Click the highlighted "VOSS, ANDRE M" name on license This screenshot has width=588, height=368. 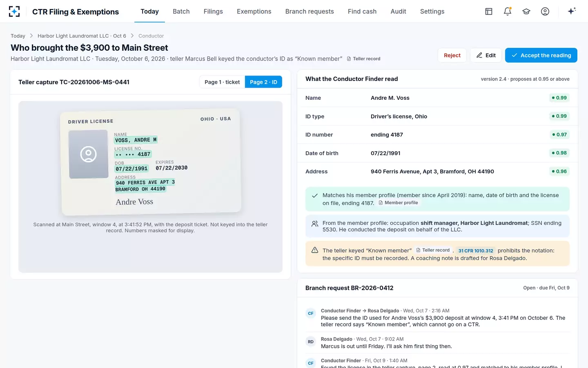136,140
